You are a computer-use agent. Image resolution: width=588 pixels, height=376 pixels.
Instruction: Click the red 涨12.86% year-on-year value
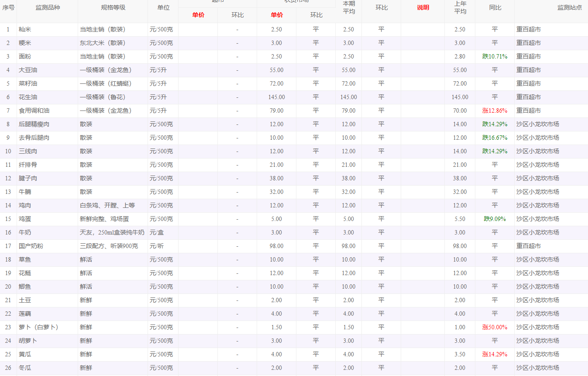tap(495, 111)
